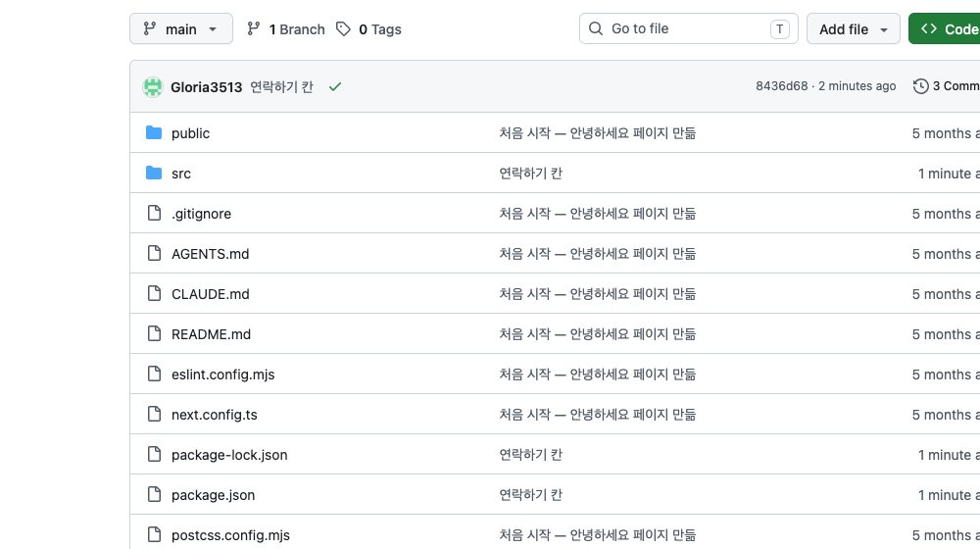980x549 pixels.
Task: Open the CLAUDE.md file
Action: (x=210, y=294)
